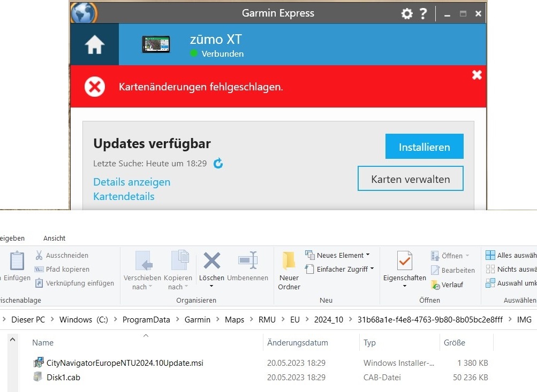537x392 pixels.
Task: Create a Neuer Ordner
Action: (289, 271)
